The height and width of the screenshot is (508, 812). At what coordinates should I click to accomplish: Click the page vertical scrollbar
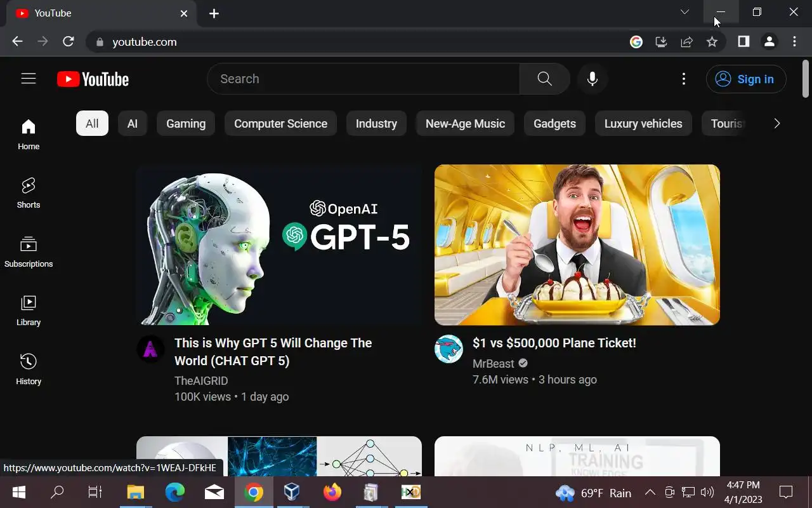point(806,79)
